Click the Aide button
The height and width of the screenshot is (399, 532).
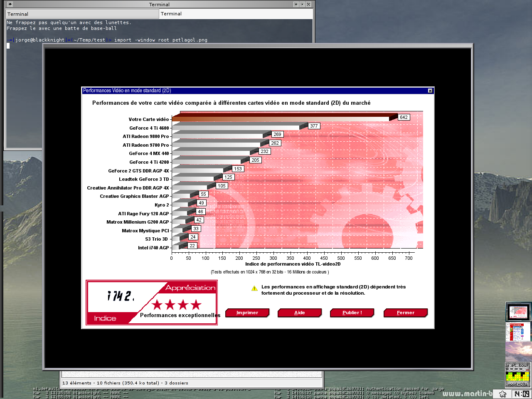pos(300,313)
